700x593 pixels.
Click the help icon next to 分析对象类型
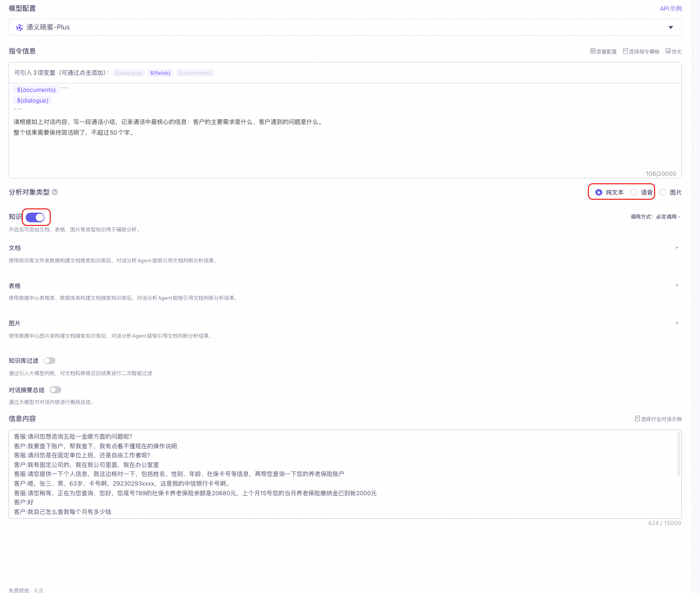(x=55, y=192)
